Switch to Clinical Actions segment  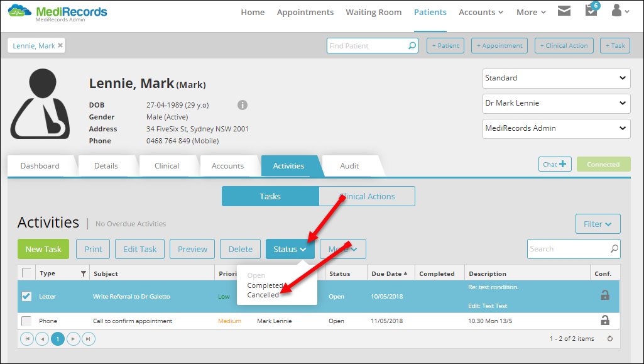pos(367,196)
